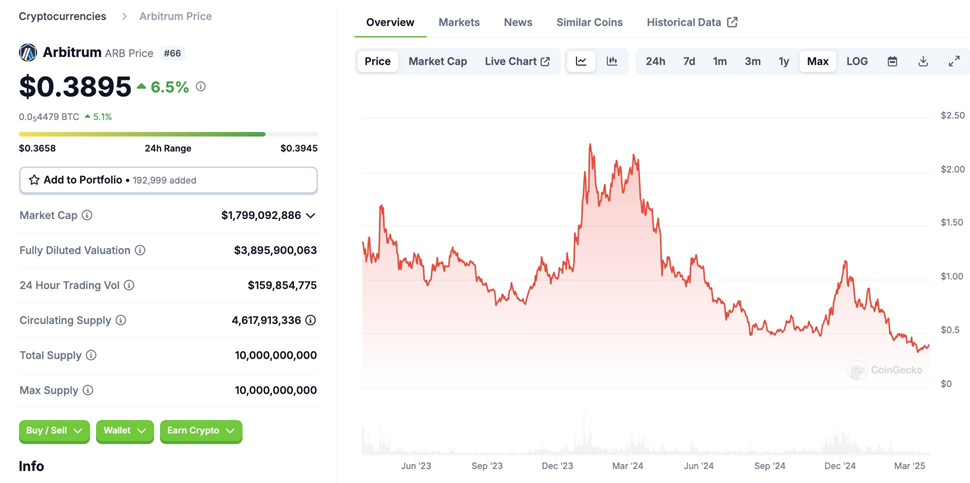This screenshot has height=483, width=970.
Task: Download chart data icon
Action: click(923, 61)
